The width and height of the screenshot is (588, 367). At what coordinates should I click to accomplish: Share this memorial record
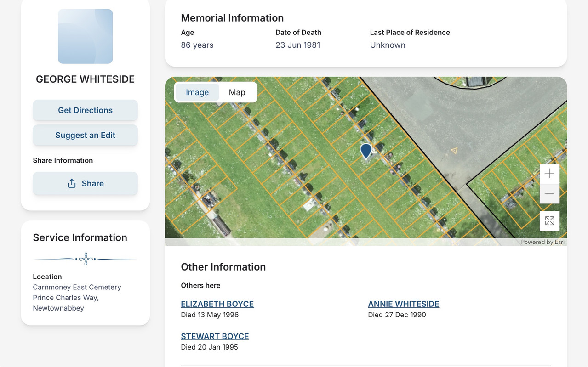click(x=85, y=183)
